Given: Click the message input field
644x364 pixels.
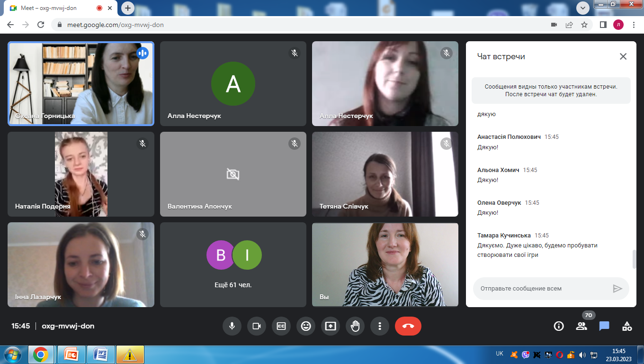Looking at the screenshot, I should 544,289.
